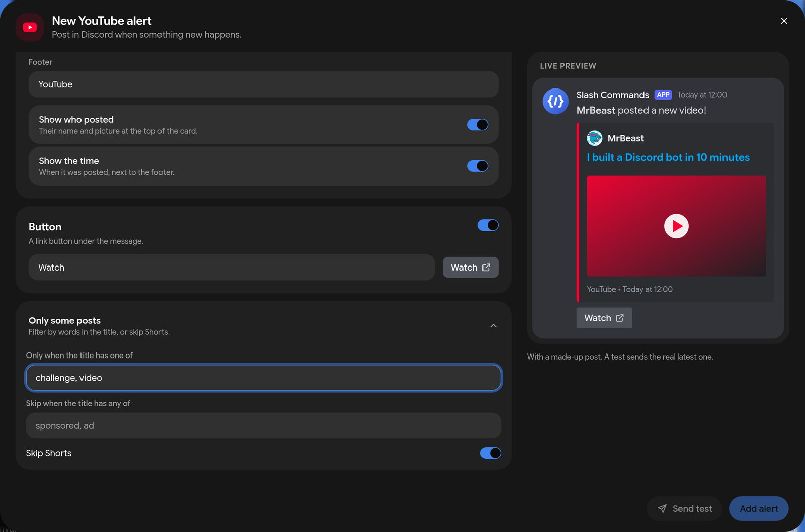Screen dimensions: 805x532
Task: Click the 'With a made-up post' note text
Action: pyautogui.click(x=620, y=357)
